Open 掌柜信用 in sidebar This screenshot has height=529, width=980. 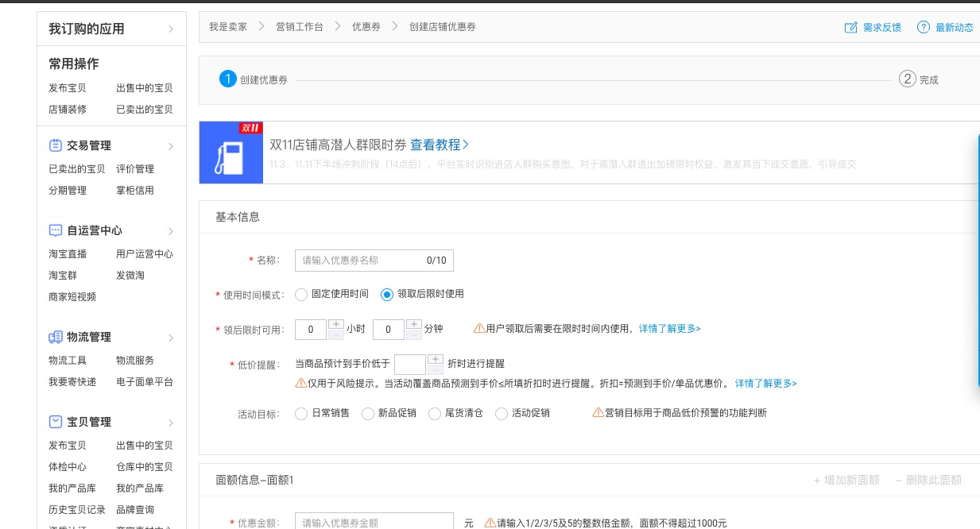[x=135, y=191]
